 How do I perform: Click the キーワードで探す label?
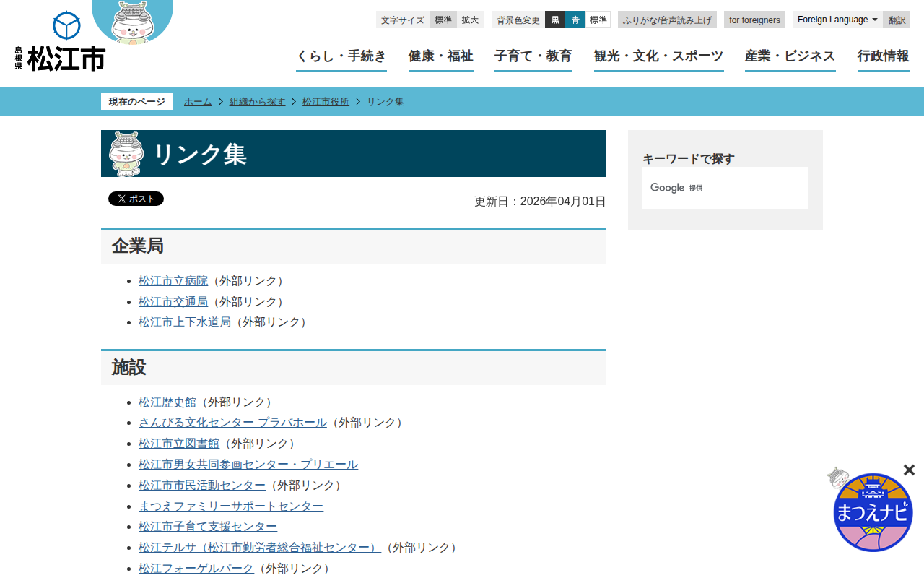(689, 159)
